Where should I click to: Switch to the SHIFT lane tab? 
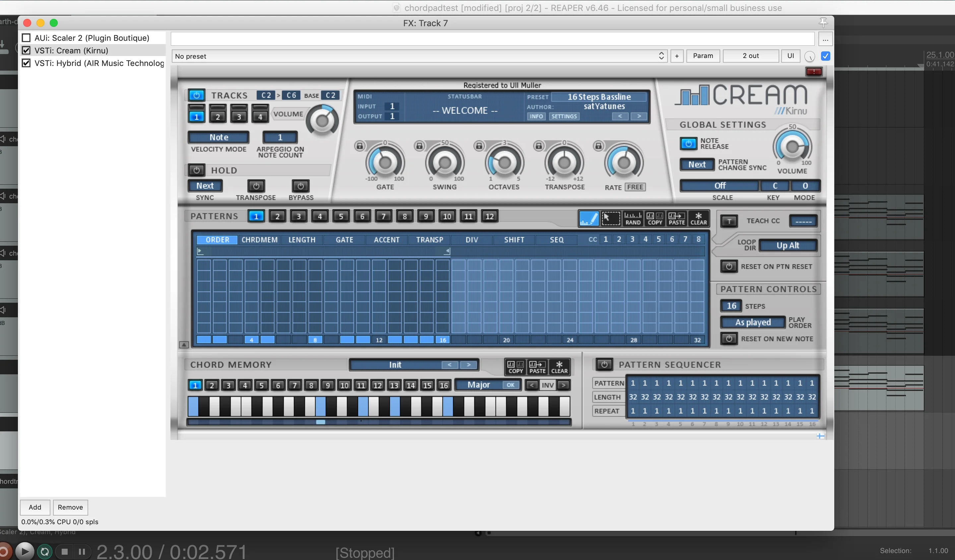(514, 240)
